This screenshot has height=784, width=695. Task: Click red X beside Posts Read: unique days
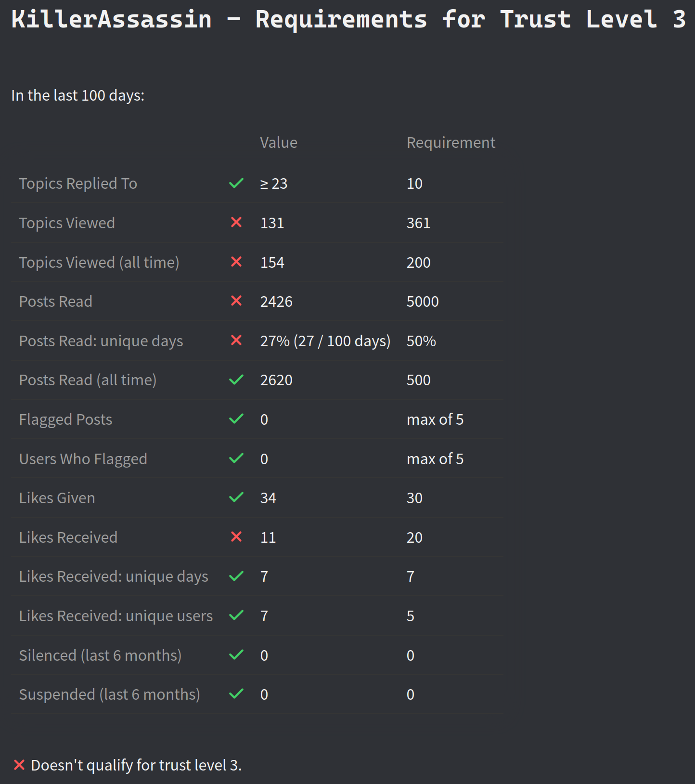tap(236, 340)
